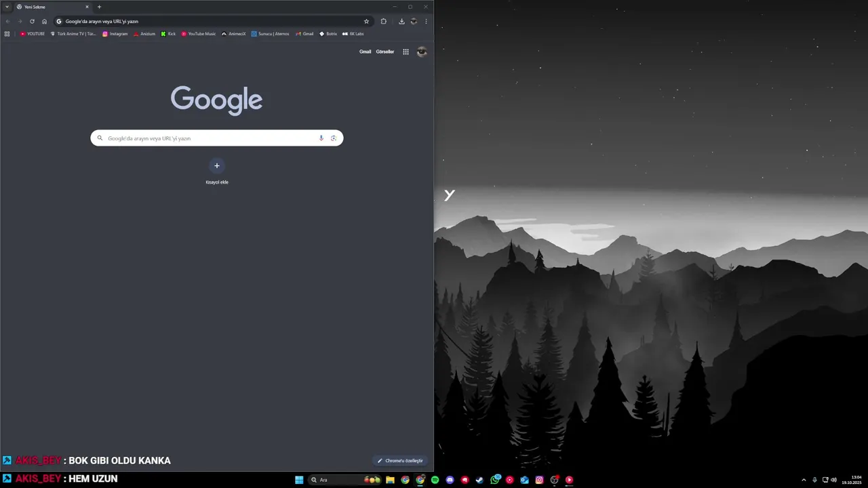Open WhatsApp from taskbar
This screenshot has height=488, width=868.
coord(495,479)
